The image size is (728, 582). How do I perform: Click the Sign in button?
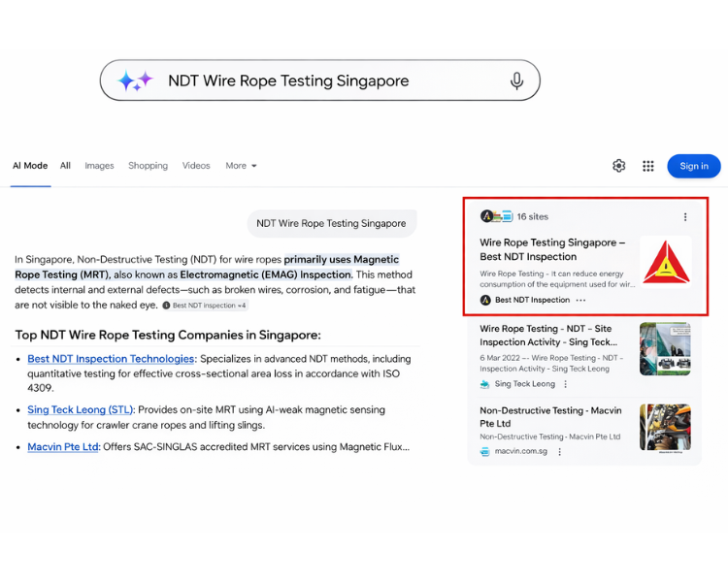pos(693,166)
